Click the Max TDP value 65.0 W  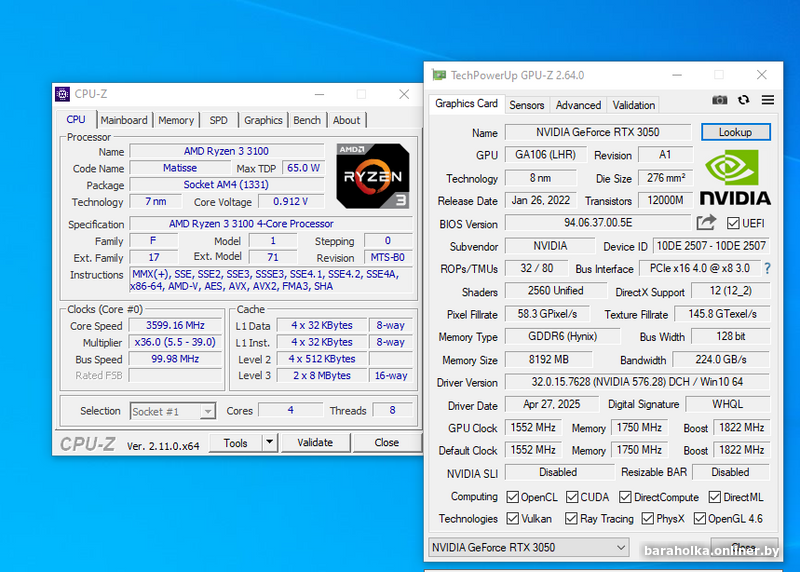click(303, 168)
